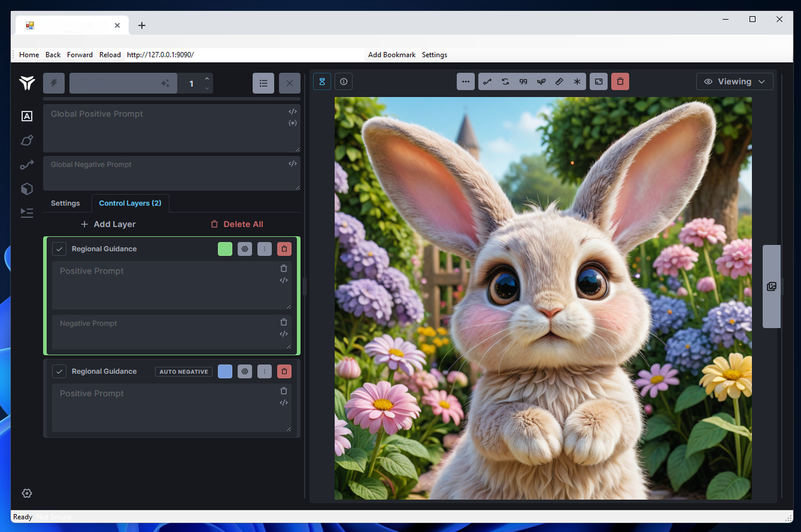Open the queue list menu button

(x=263, y=83)
